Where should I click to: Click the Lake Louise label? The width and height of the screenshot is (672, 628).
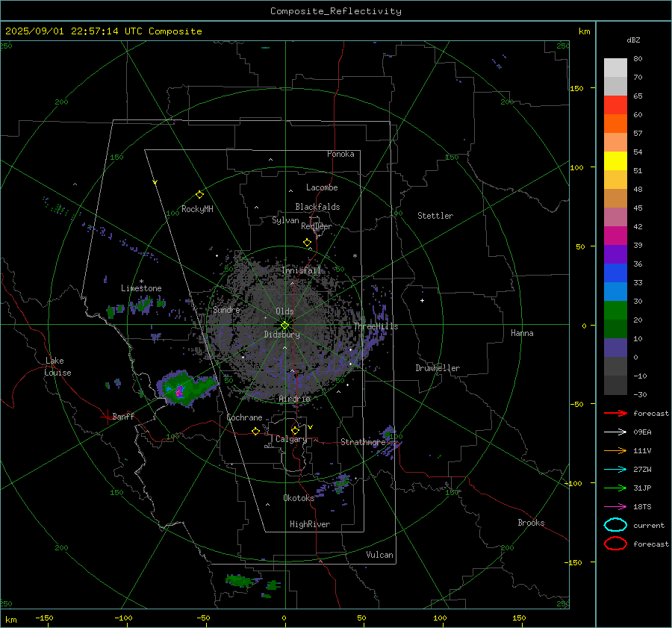coord(57,367)
